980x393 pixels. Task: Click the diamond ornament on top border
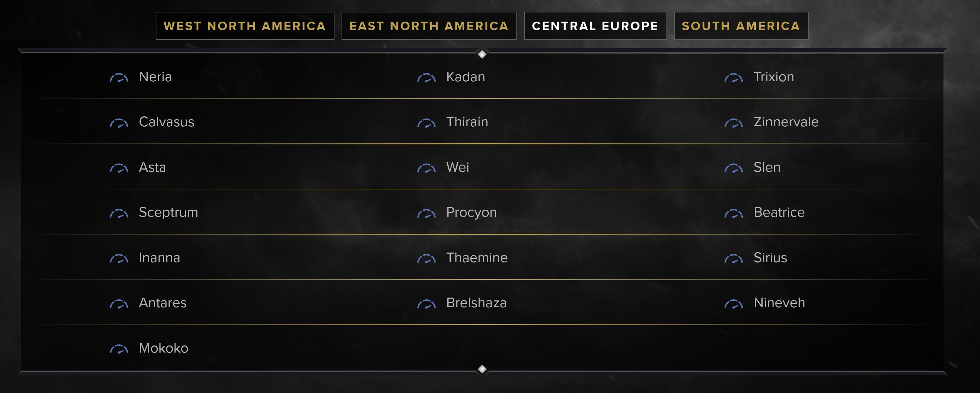click(482, 54)
